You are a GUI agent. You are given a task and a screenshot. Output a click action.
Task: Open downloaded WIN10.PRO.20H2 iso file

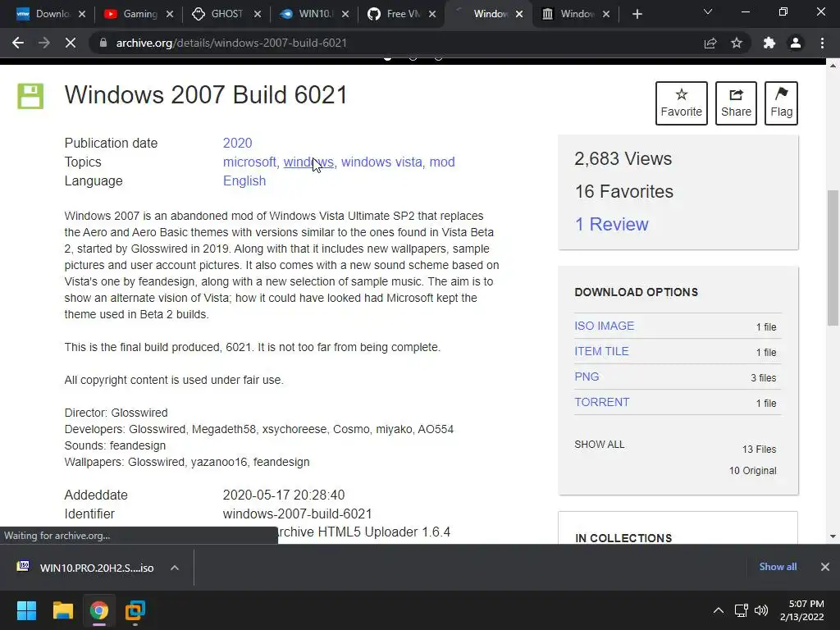pos(97,568)
